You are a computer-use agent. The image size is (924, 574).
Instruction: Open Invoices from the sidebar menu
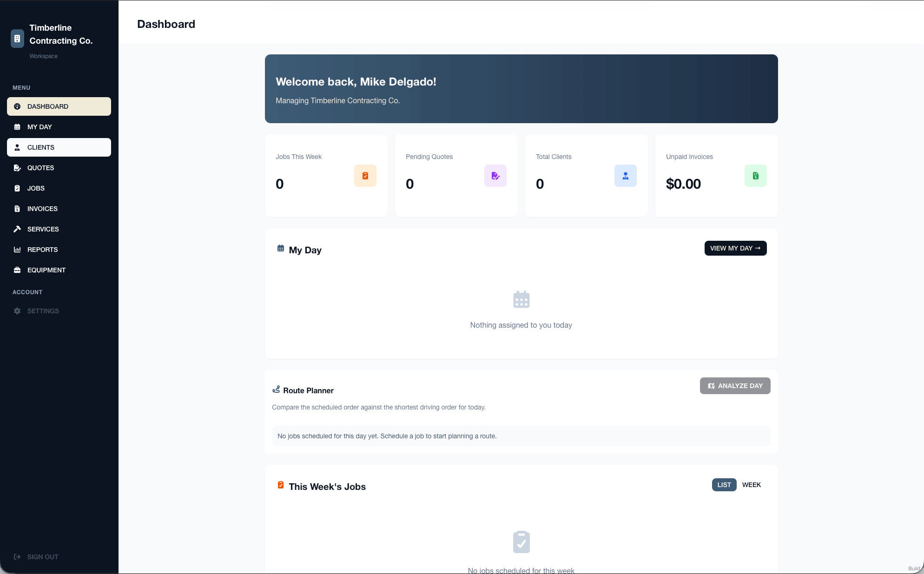pos(59,209)
